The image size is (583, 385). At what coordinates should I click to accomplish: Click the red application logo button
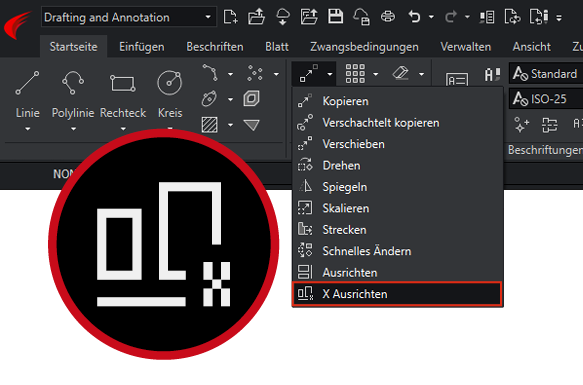[x=17, y=25]
